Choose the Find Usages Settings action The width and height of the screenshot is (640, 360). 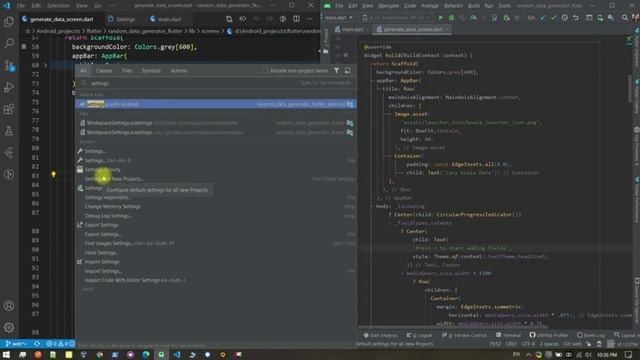[x=216, y=243]
